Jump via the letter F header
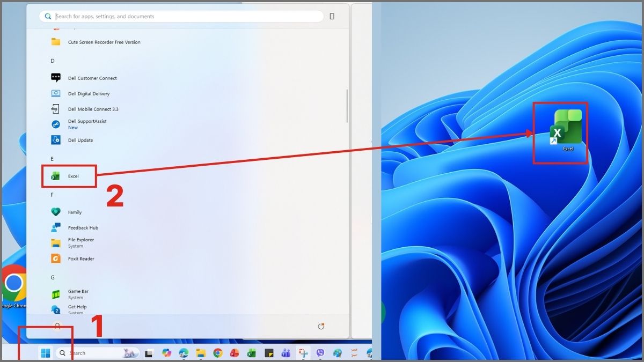This screenshot has height=362, width=644. click(x=52, y=195)
